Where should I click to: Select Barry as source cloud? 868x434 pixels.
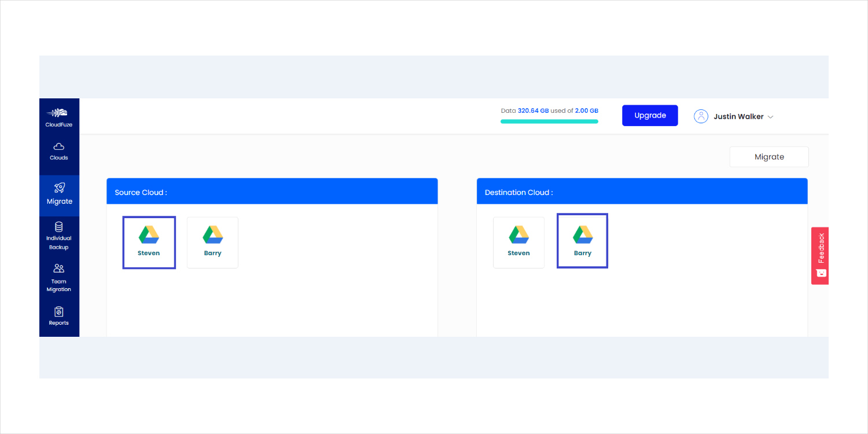212,242
